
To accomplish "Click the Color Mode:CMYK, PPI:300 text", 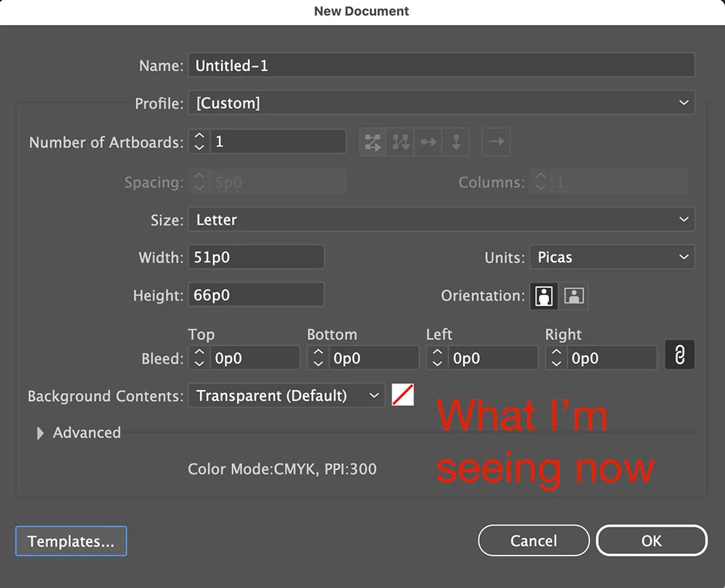I will tap(282, 469).
